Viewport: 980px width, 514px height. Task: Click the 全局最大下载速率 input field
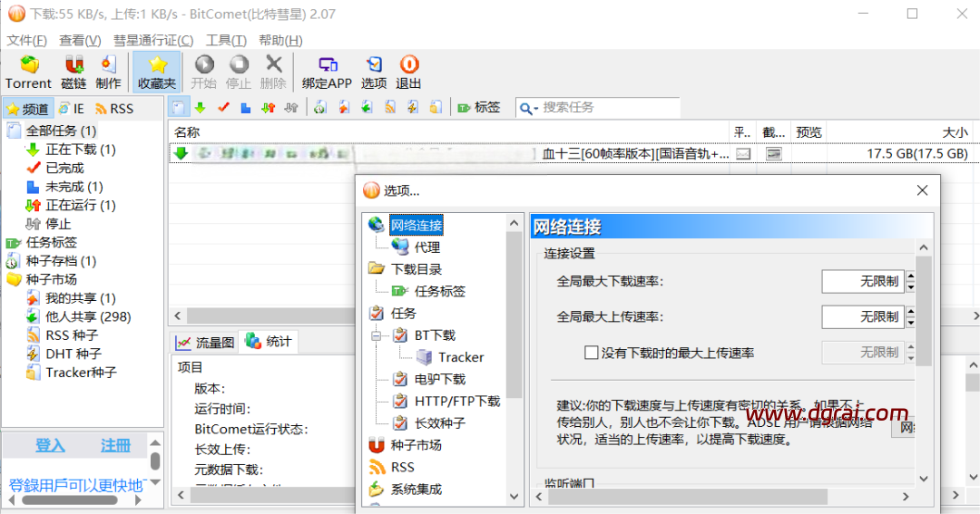[861, 282]
